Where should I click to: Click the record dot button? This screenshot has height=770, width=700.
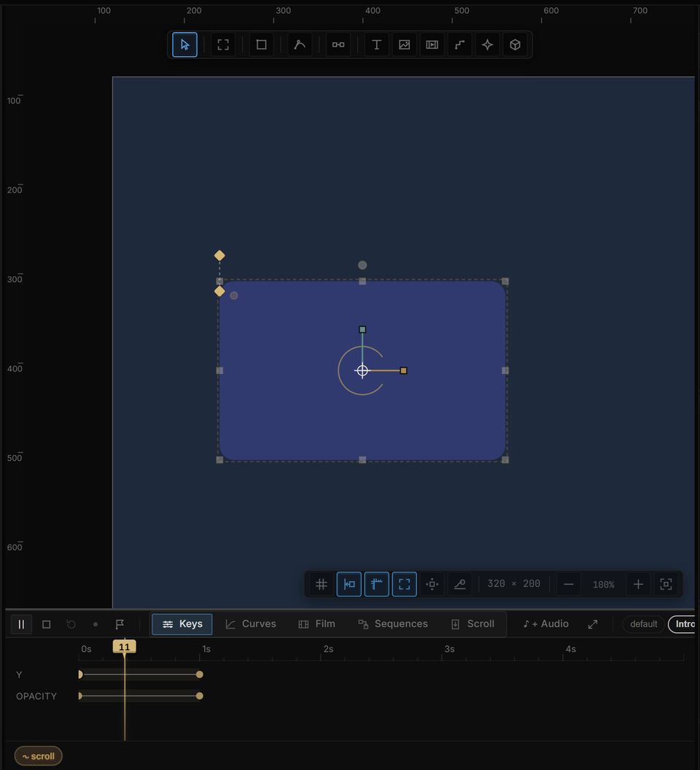pyautogui.click(x=96, y=624)
